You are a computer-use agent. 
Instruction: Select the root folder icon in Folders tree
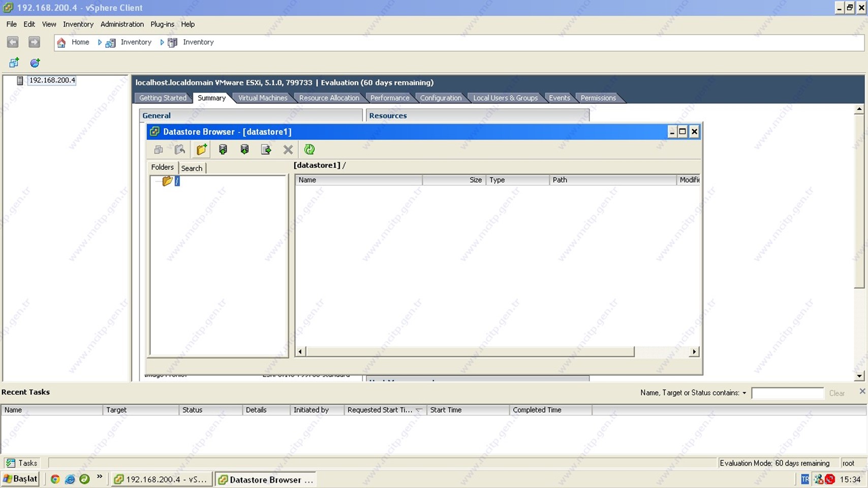click(x=167, y=181)
